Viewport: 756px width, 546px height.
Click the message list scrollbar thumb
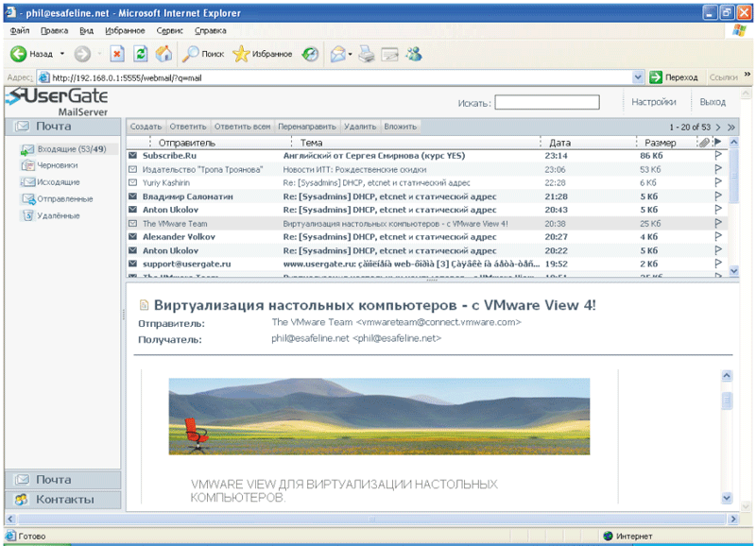pyautogui.click(x=734, y=176)
